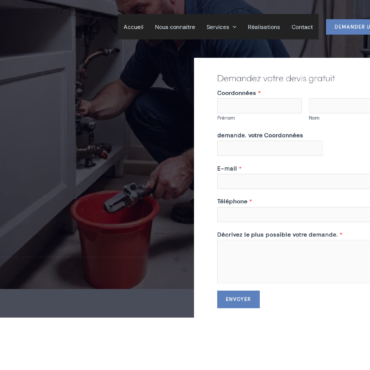The height and width of the screenshot is (370, 370).
Task: Go to the Nous connaître page
Action: click(x=175, y=27)
